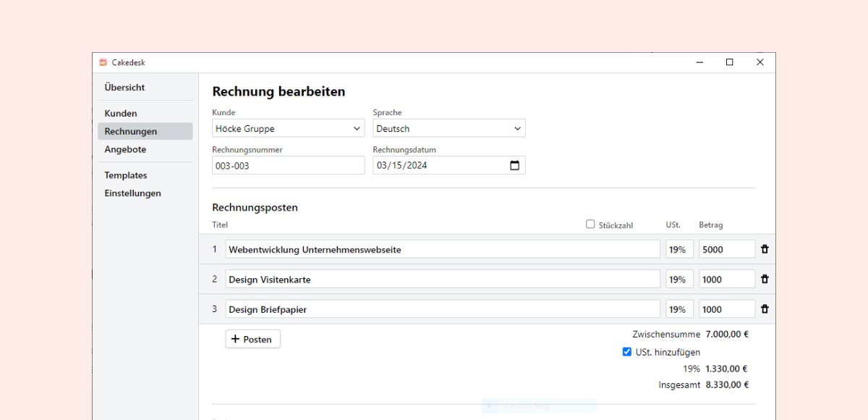Open the Kunde dropdown
The image size is (868, 420).
(288, 129)
